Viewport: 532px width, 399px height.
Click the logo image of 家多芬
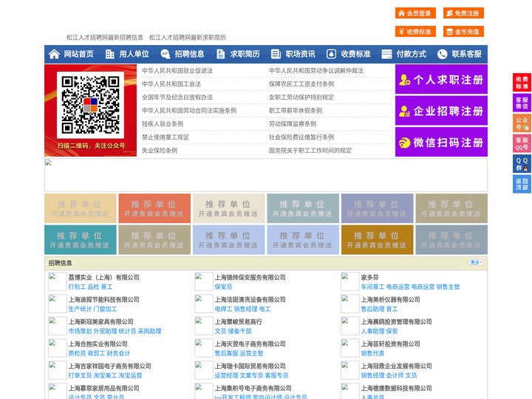(x=349, y=282)
